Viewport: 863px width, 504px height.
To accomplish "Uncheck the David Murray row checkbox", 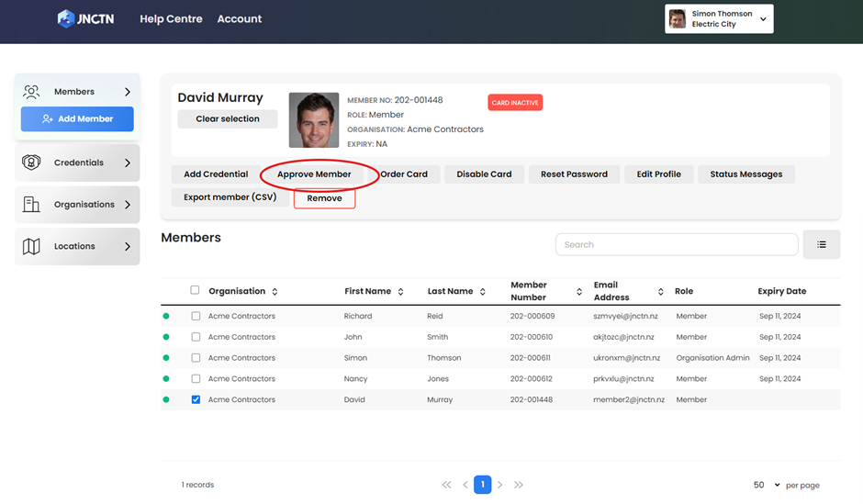I will click(196, 399).
